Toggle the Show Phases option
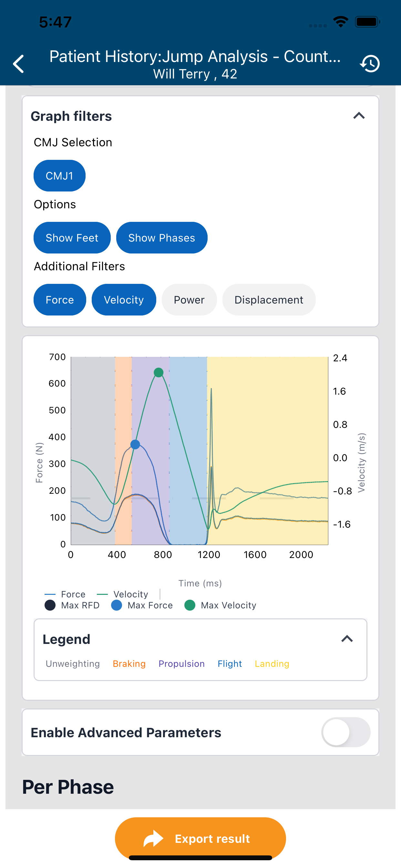 click(x=162, y=238)
